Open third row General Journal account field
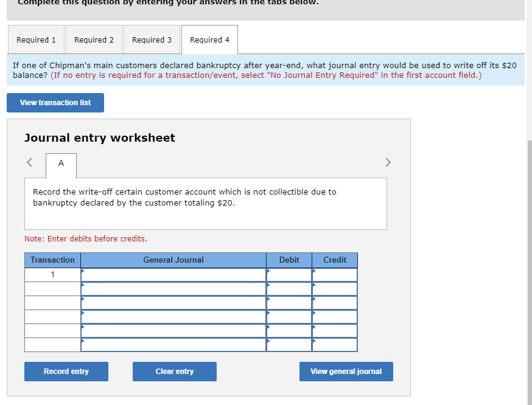Image resolution: width=532 pixels, height=405 pixels. [x=173, y=303]
